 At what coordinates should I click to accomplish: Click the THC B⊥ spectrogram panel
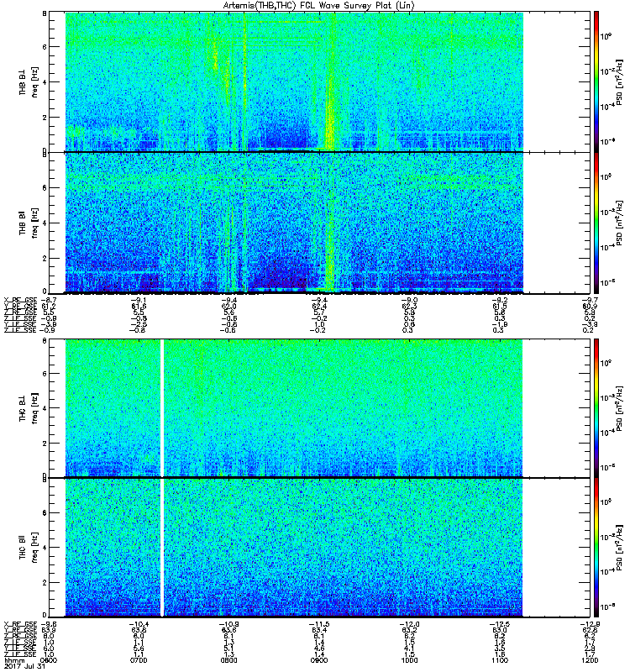[320, 408]
